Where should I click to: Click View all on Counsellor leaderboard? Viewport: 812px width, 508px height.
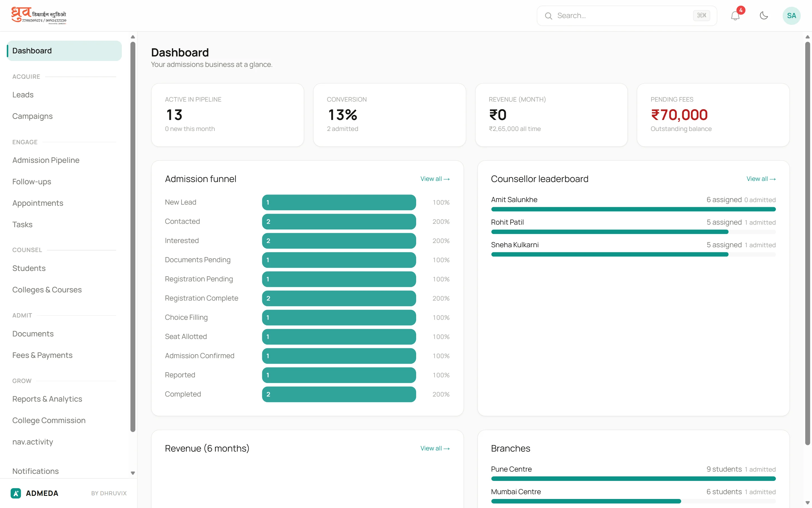[x=761, y=179]
